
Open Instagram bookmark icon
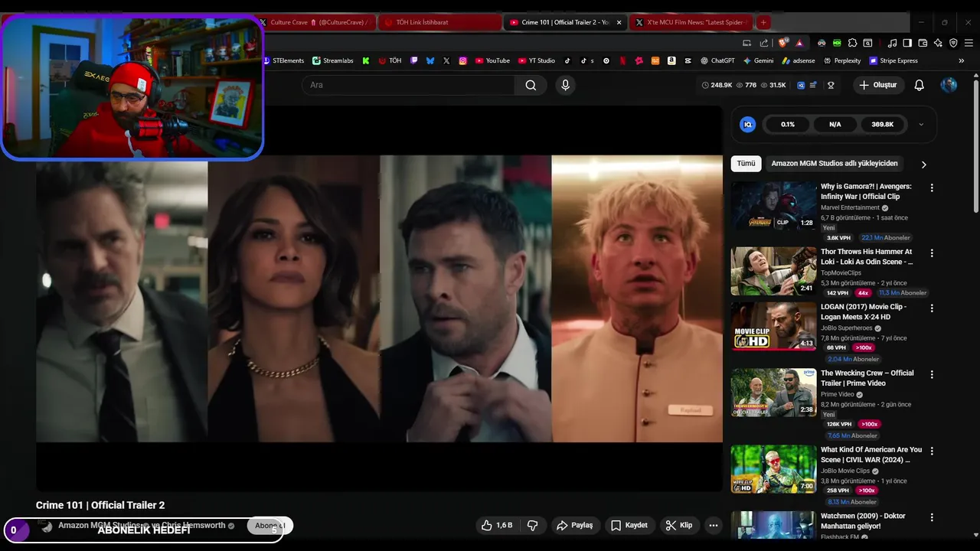pyautogui.click(x=463, y=60)
